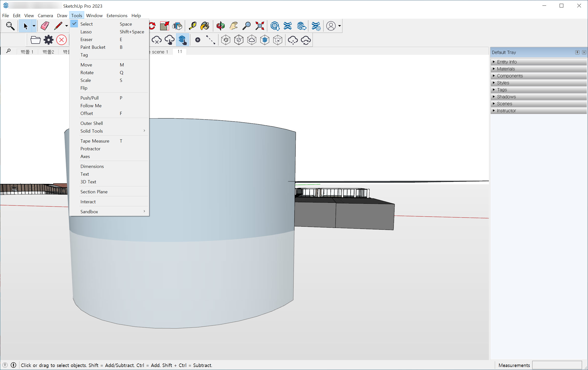Pick the Paint Bucket toolbar icon
The height and width of the screenshot is (370, 588).
pyautogui.click(x=205, y=26)
